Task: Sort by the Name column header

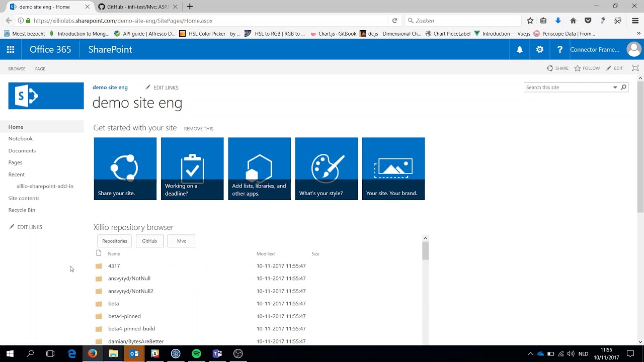Action: (114, 254)
